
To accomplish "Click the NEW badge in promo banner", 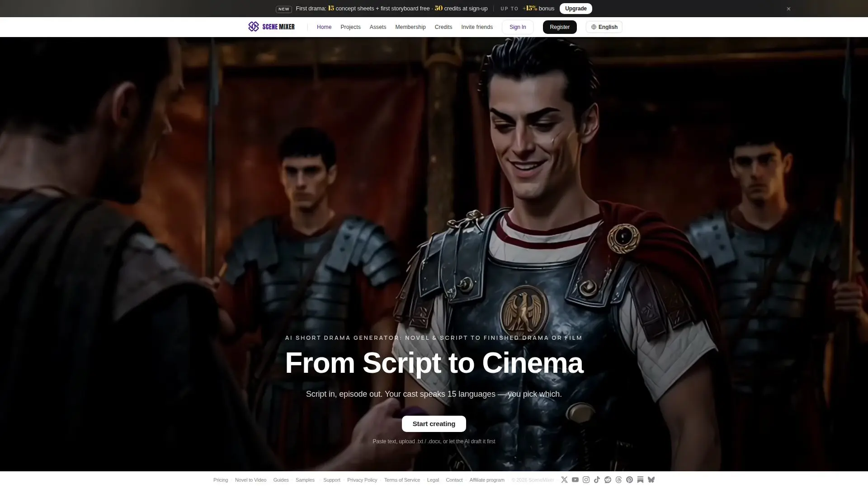I will pos(284,9).
